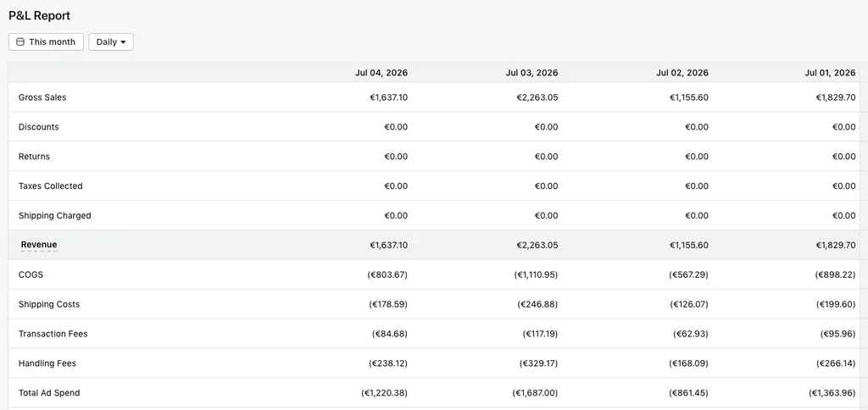
Task: Select the Jul 01, 2026 column header
Action: point(830,73)
